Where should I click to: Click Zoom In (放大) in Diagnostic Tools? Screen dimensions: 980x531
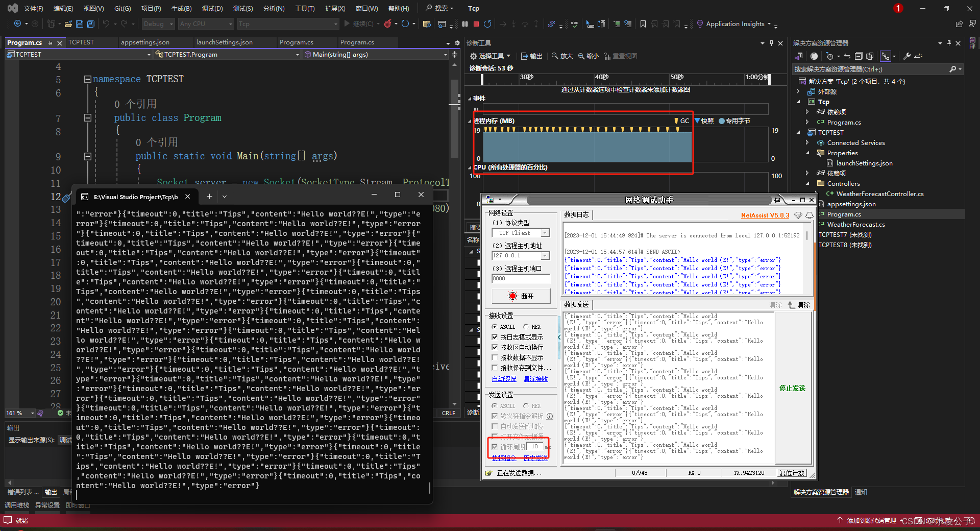[562, 56]
